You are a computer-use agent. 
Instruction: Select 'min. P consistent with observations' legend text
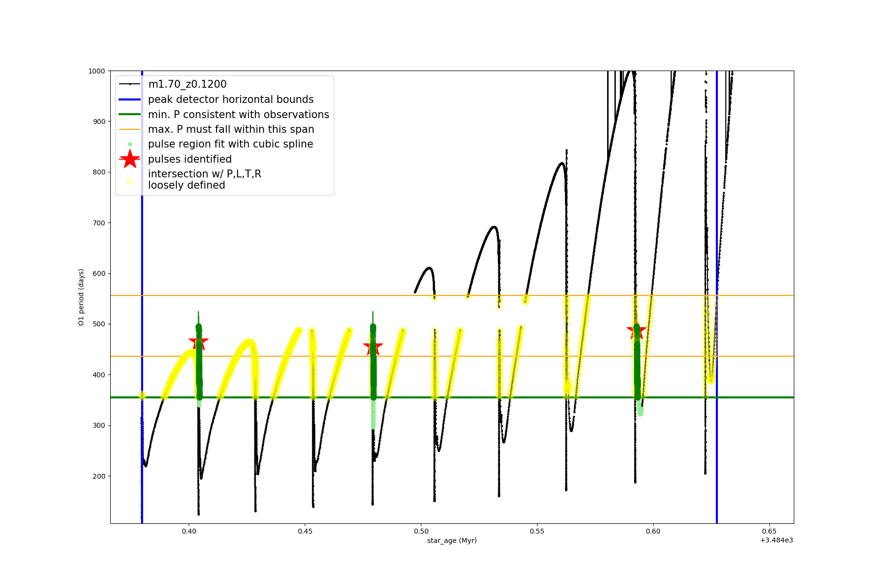tap(239, 115)
